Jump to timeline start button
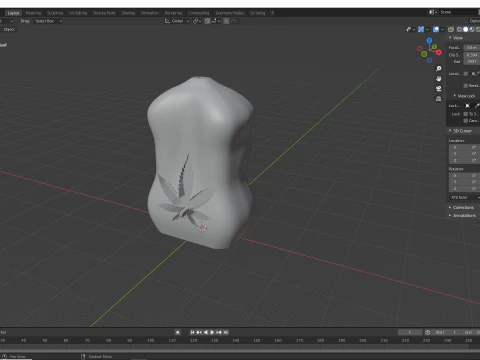Screen dimensions: 480x360 pos(192,332)
